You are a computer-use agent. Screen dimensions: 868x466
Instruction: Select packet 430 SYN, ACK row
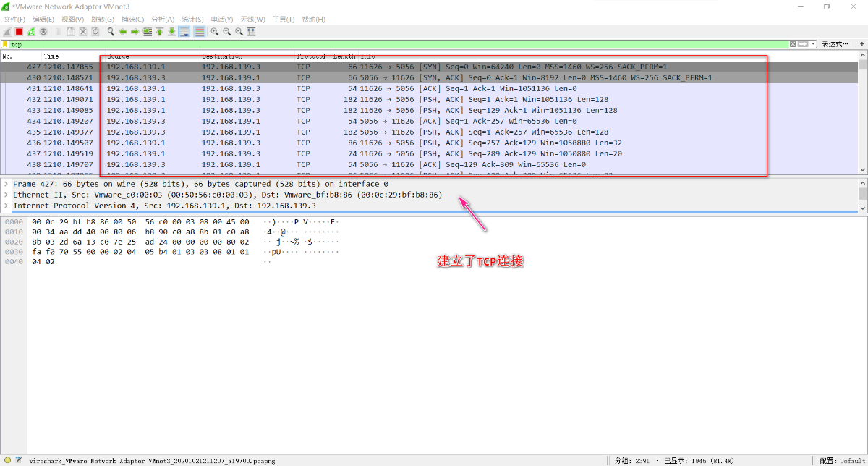[x=429, y=77]
